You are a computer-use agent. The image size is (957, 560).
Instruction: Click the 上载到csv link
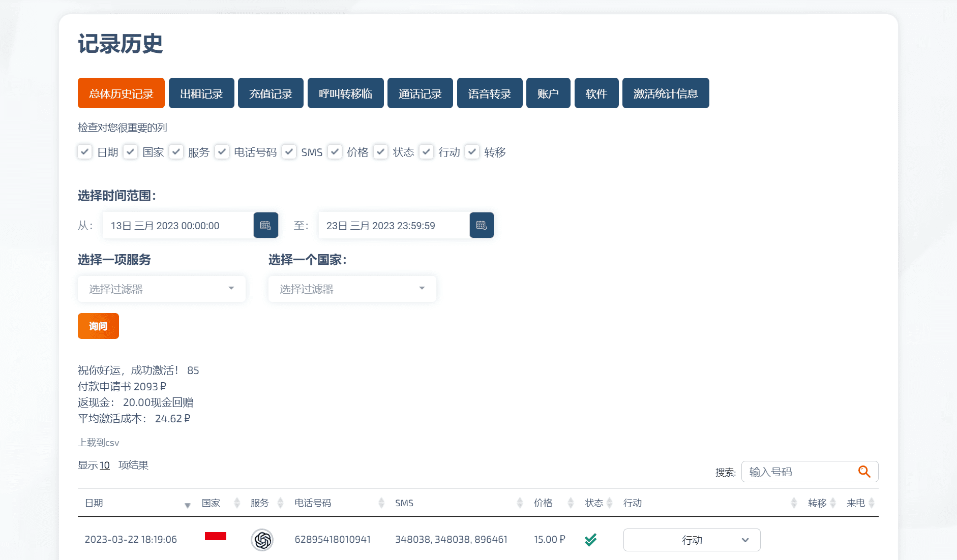tap(99, 443)
